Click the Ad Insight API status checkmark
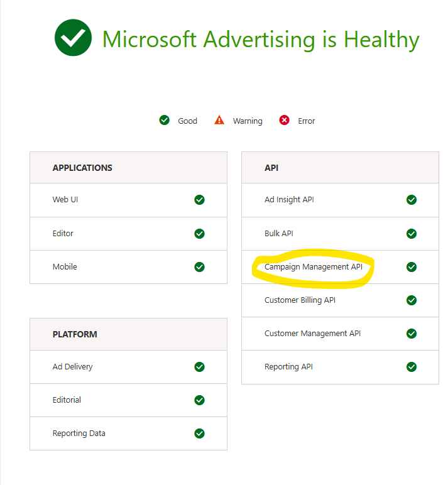448x485 pixels. [x=412, y=200]
